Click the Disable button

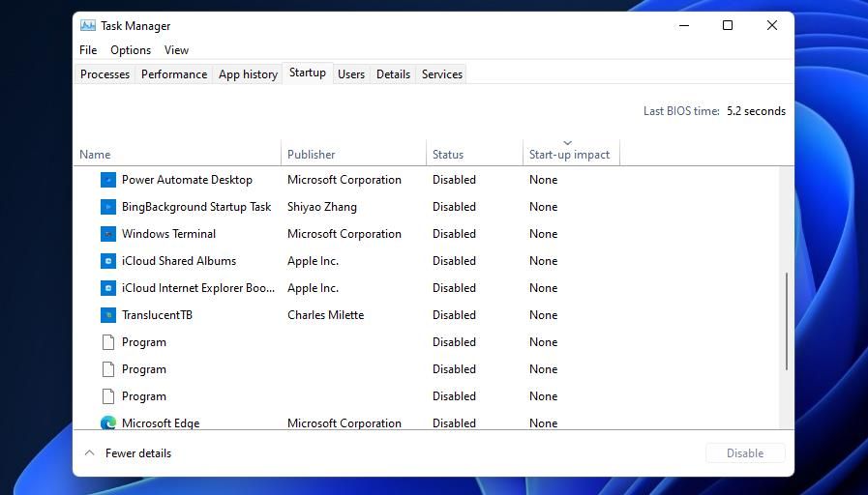click(x=745, y=453)
